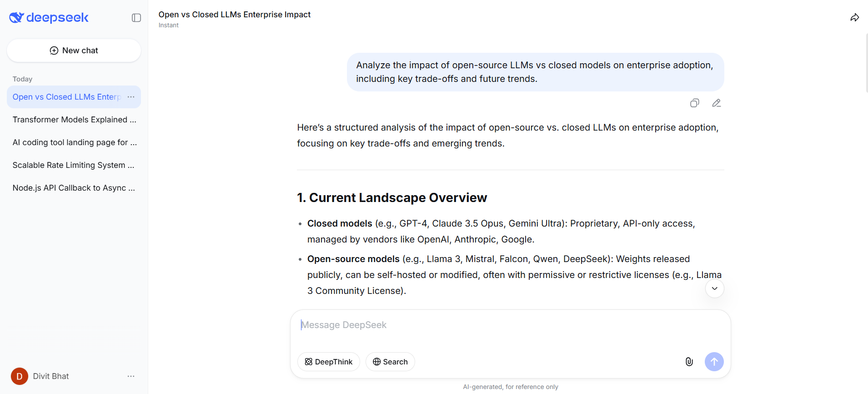Viewport: 868px width, 394px height.
Task: Open Scalable Rate Limiting System chat
Action: tap(74, 165)
